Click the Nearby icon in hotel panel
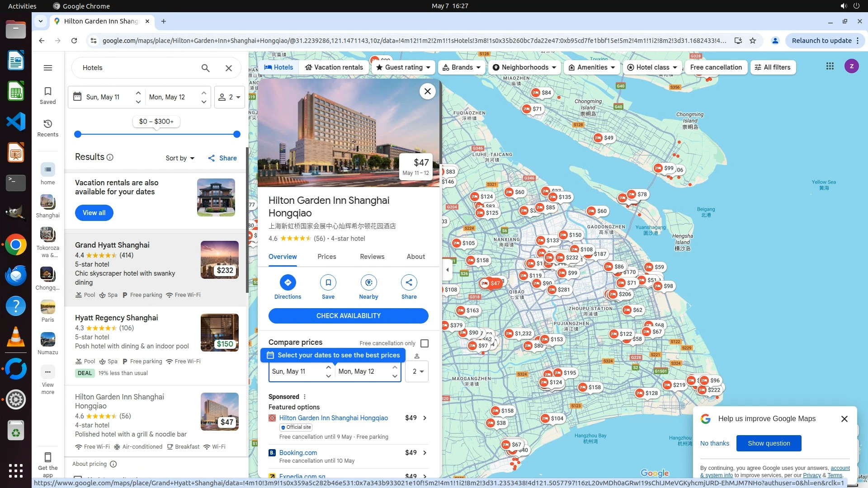868x488 pixels. (x=368, y=283)
